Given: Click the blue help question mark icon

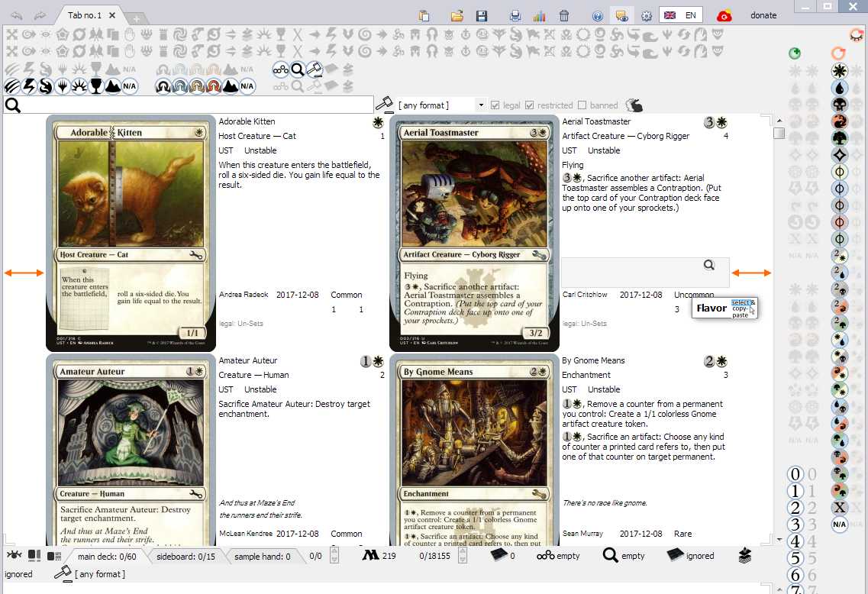Looking at the screenshot, I should pyautogui.click(x=598, y=15).
